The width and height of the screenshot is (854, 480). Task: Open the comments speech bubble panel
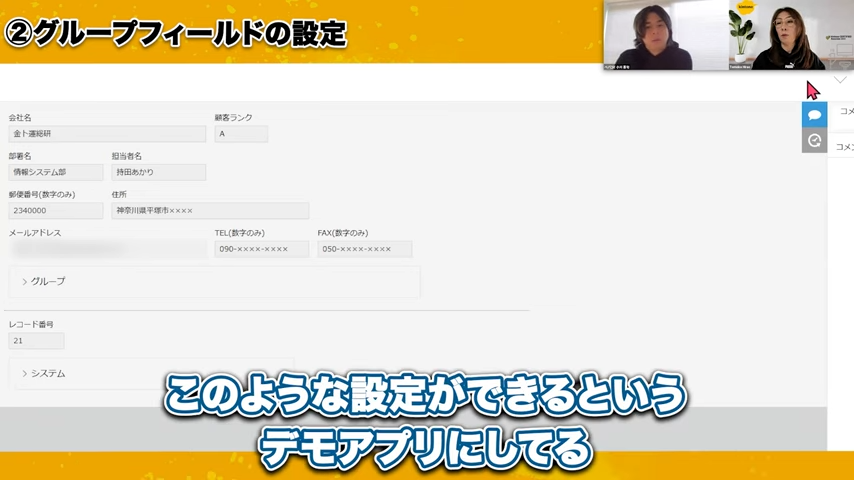coord(814,115)
